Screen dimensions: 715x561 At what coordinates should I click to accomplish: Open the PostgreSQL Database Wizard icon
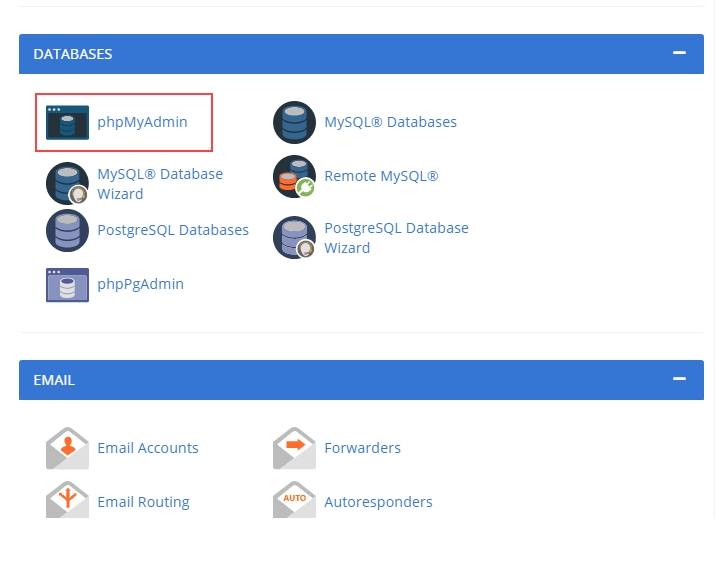[295, 238]
